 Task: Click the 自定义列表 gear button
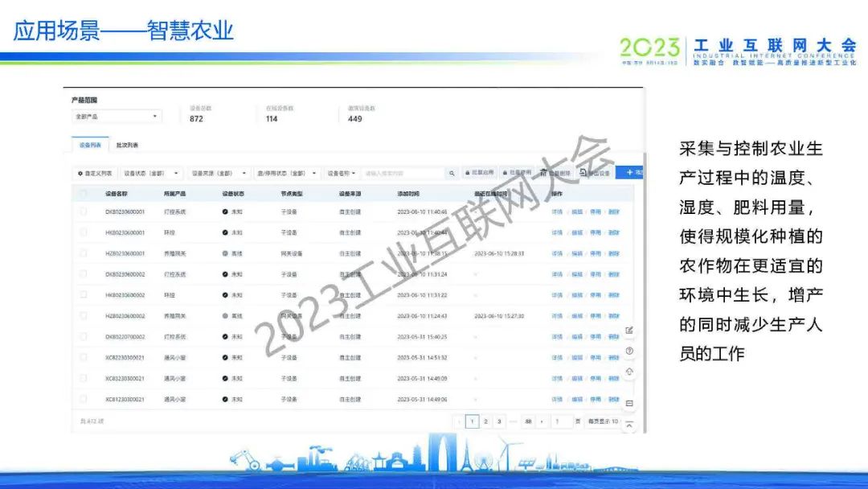95,173
